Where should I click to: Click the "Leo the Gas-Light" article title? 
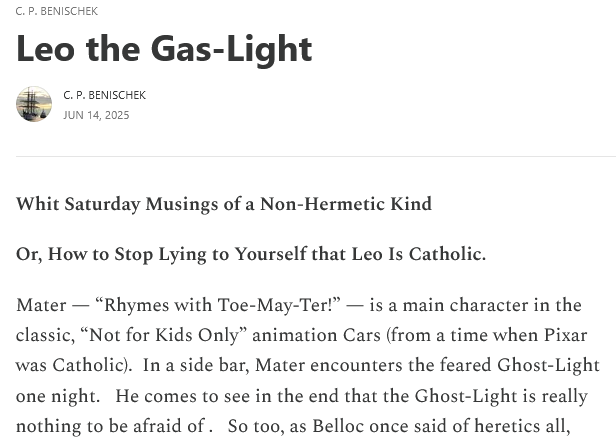pos(164,48)
